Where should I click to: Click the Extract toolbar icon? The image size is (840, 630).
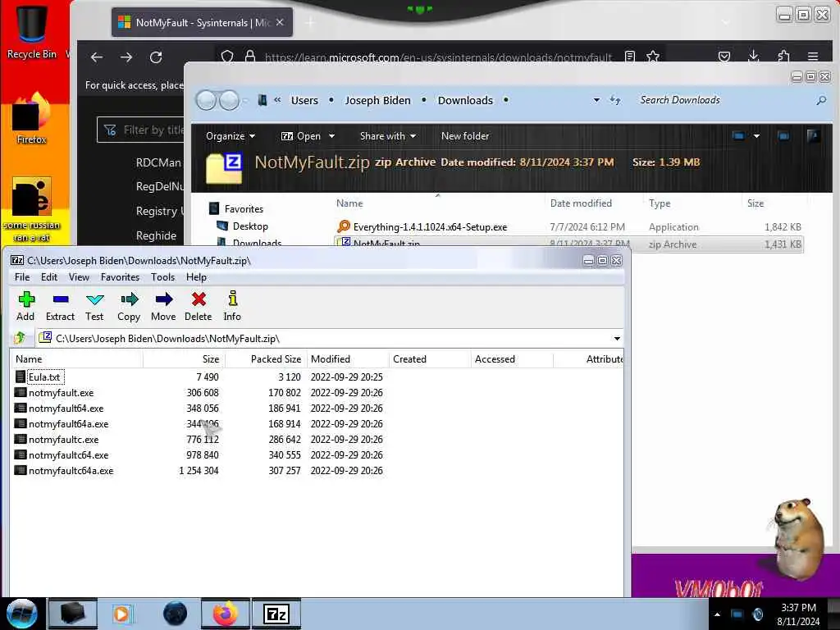(x=60, y=306)
